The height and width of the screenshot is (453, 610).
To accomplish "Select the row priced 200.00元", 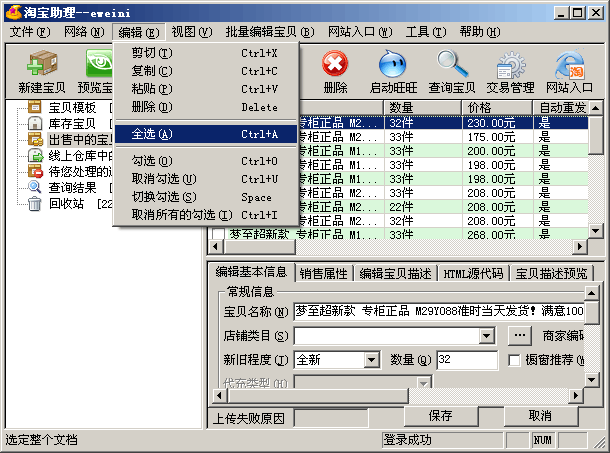I will pos(443,151).
